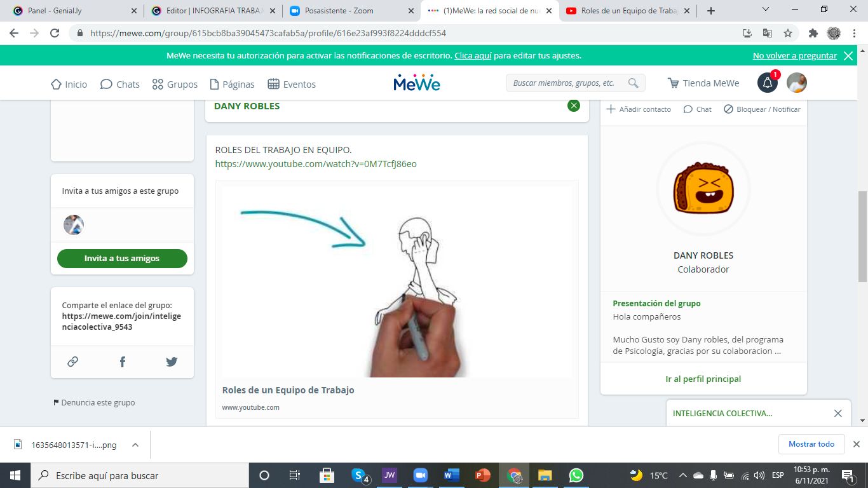The width and height of the screenshot is (868, 488).
Task: Reload the page in Chrome
Action: [55, 33]
